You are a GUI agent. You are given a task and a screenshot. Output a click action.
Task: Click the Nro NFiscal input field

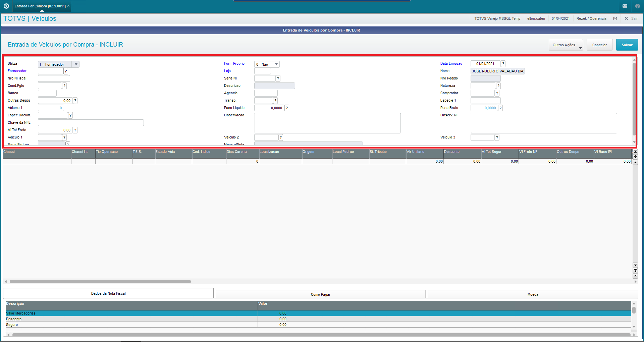coord(54,78)
